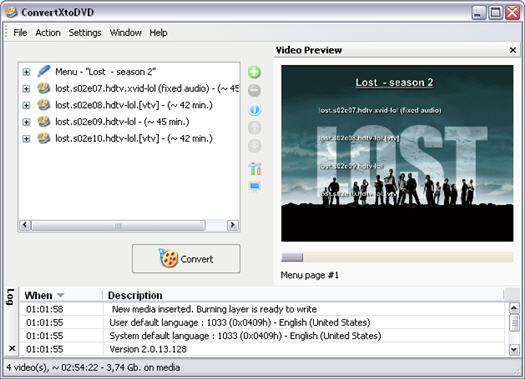Select lost.s02e08.hdtv-lol.[vtv] - (~ 42 min.) row
Screen dimensions: 525x379
pos(134,105)
